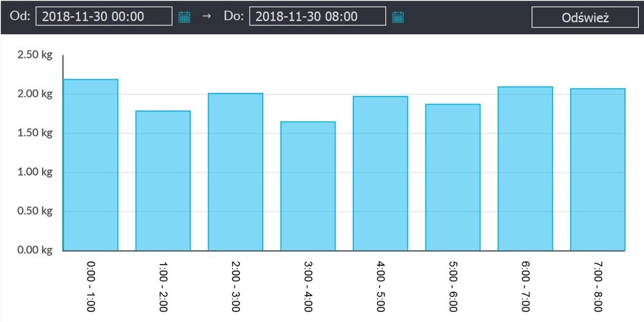Select the 6:00 - 7:00 bar
Viewport: 644px width, 322px height.
coord(526,169)
